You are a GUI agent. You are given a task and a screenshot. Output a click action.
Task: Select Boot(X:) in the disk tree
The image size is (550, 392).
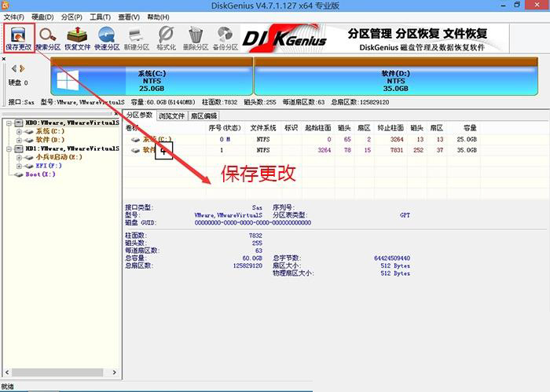point(39,174)
